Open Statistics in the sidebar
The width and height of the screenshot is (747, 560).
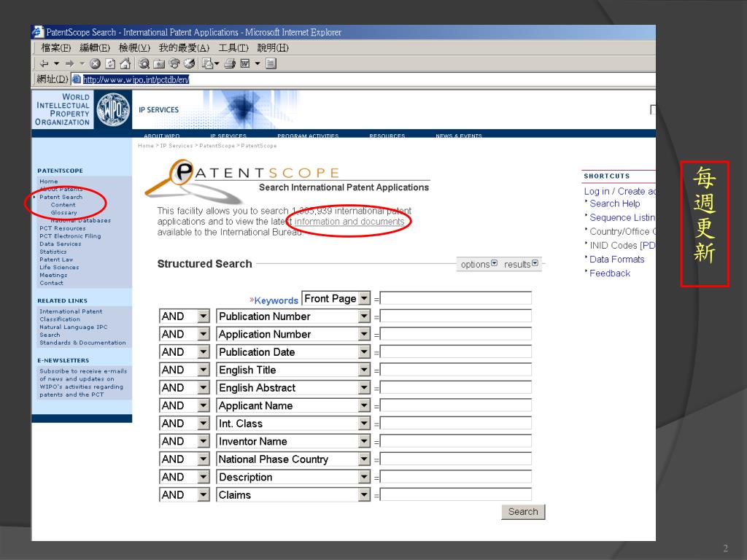[x=53, y=252]
